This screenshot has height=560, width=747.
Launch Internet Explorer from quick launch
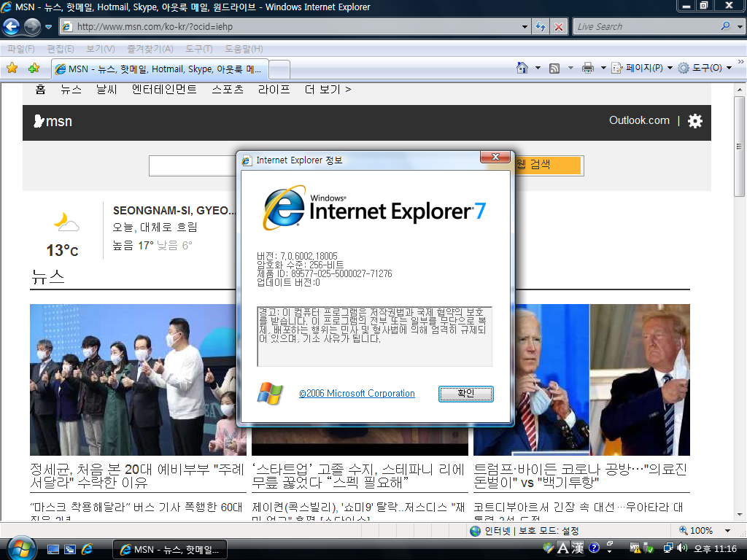pos(88,549)
